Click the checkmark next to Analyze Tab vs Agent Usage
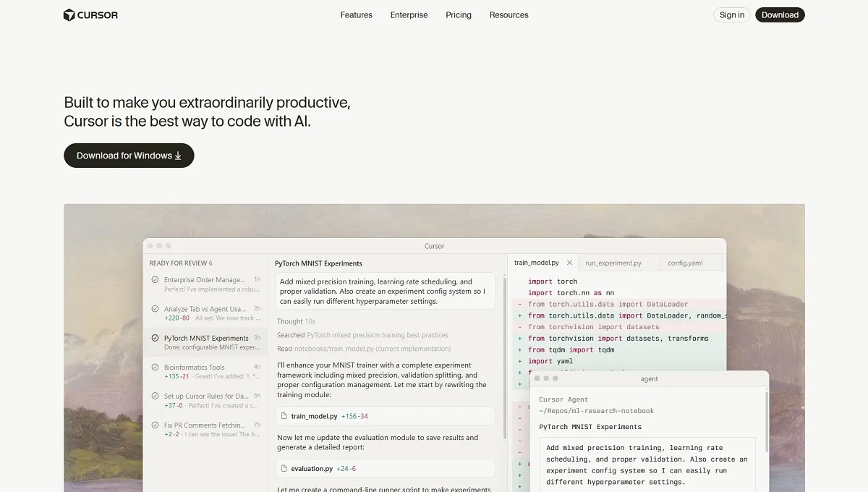 click(154, 307)
